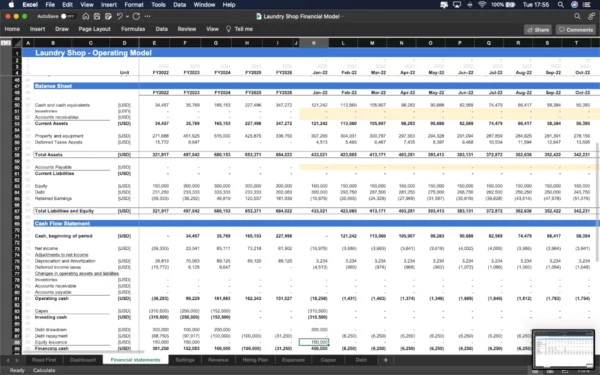Select the Deferred Taxes Assets label
The height and width of the screenshot is (375, 600).
pos(59,142)
